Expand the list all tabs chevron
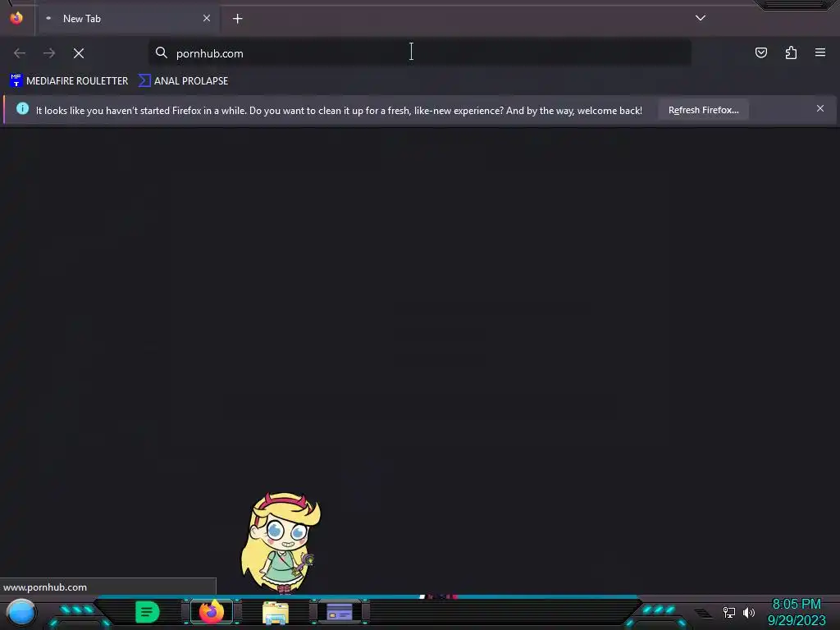Viewport: 840px width, 630px height. click(x=701, y=18)
